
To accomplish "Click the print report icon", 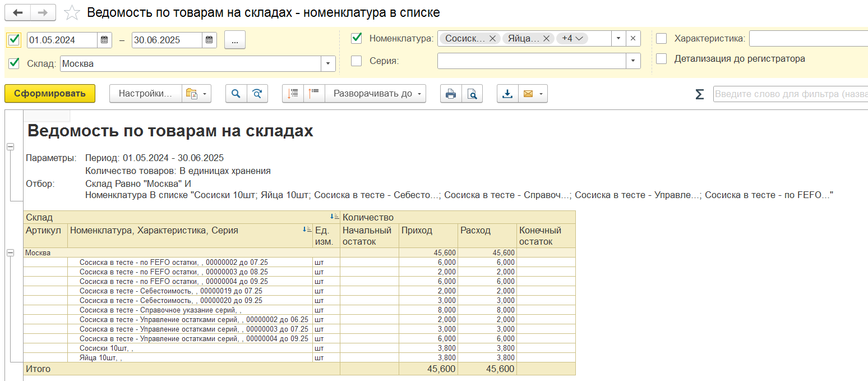I will click(x=451, y=94).
